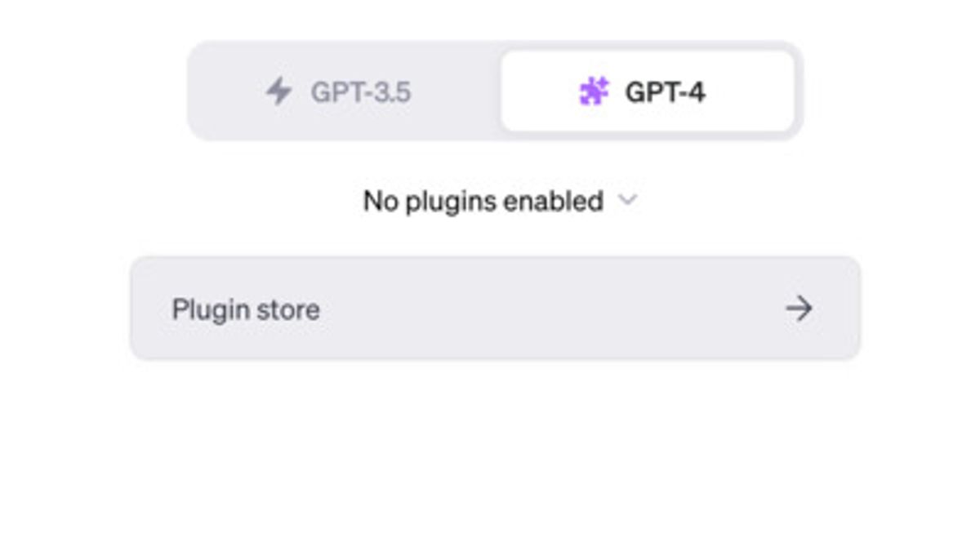Select the GPT-4 model tab
This screenshot has width=980, height=551.
tap(647, 91)
